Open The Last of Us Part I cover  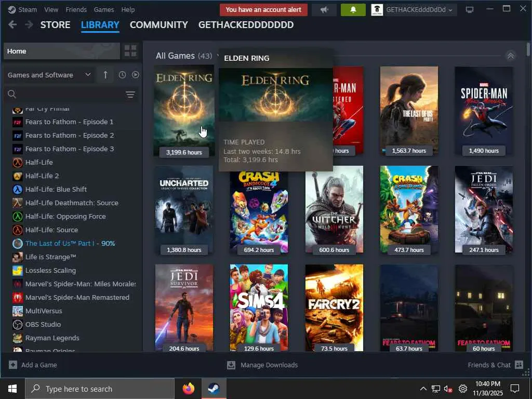pos(409,111)
